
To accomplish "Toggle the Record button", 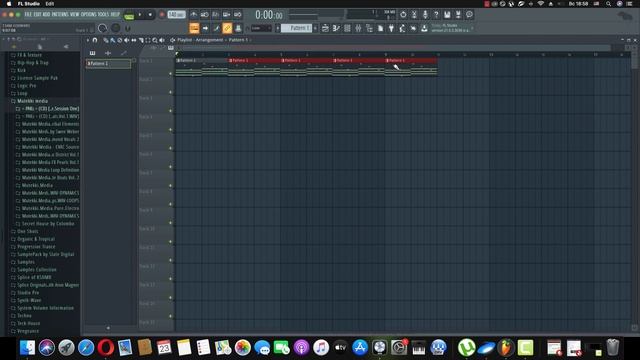I will point(162,15).
